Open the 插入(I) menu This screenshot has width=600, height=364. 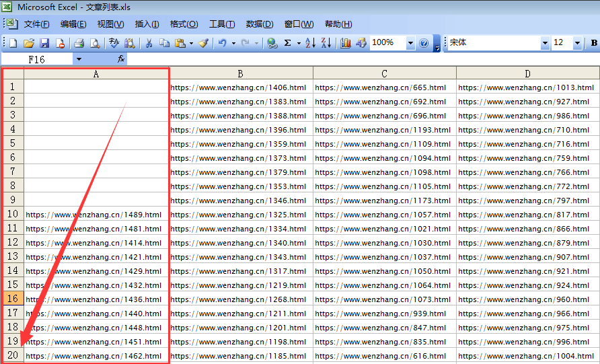coord(147,24)
